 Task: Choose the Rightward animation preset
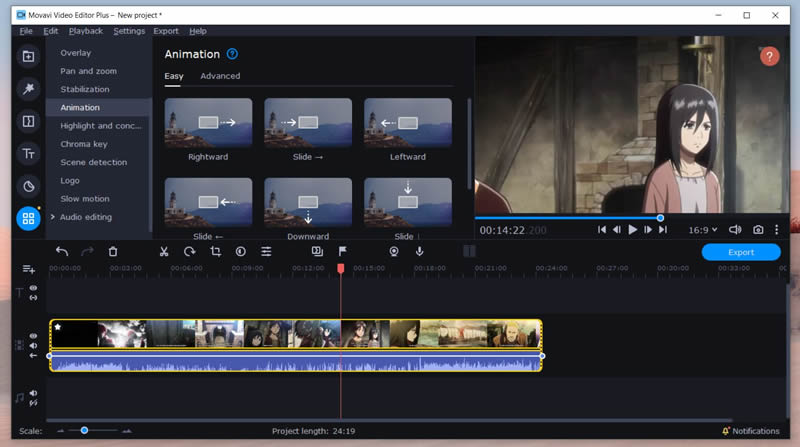click(x=208, y=123)
